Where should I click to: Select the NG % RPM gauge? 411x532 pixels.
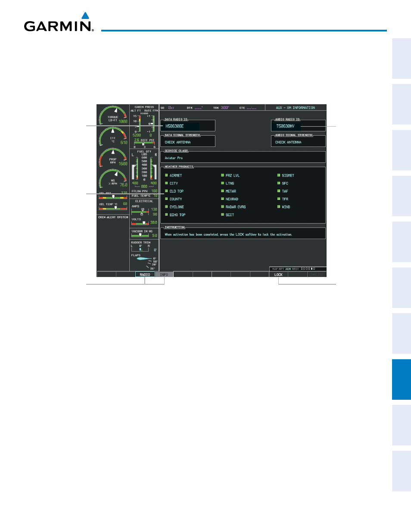(113, 179)
